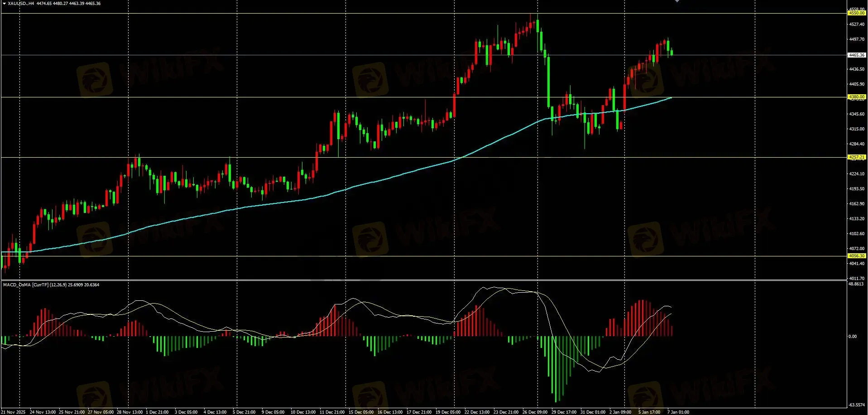868x415 pixels.
Task: Click the 4315.00 price scale label
Action: click(x=856, y=129)
